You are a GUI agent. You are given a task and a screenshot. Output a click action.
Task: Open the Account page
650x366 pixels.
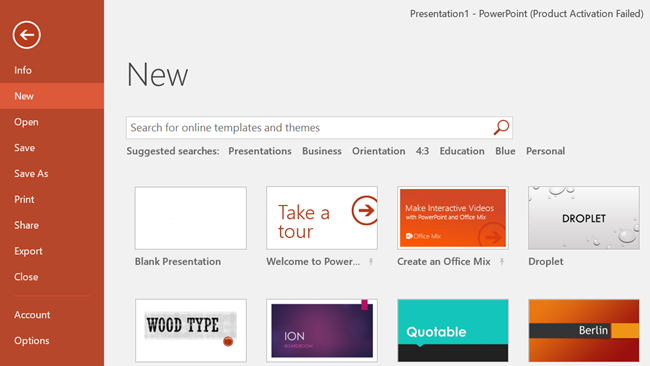(52, 315)
